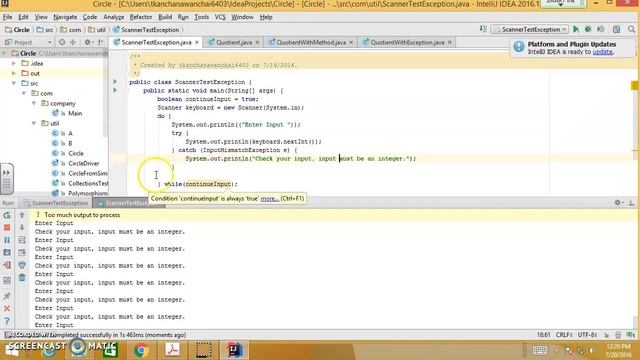This screenshot has width=640, height=360.
Task: Click Make Project icon beside run configuration
Action: [483, 29]
